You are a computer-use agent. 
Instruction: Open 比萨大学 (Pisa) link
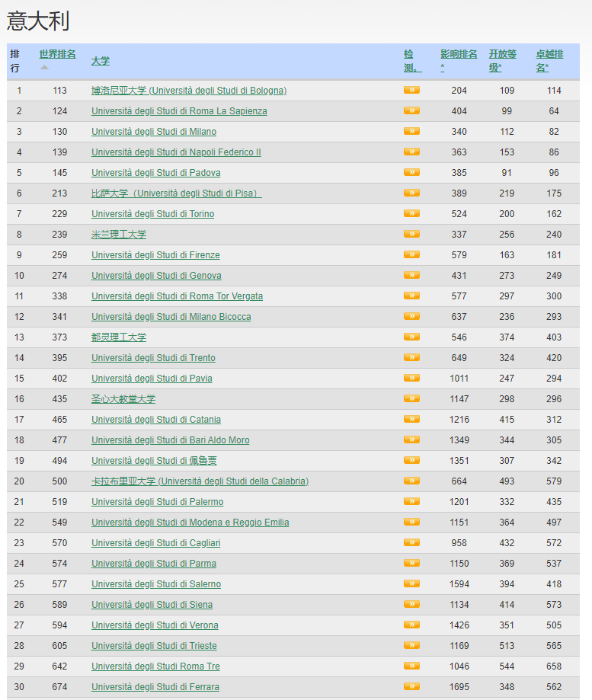(x=176, y=193)
